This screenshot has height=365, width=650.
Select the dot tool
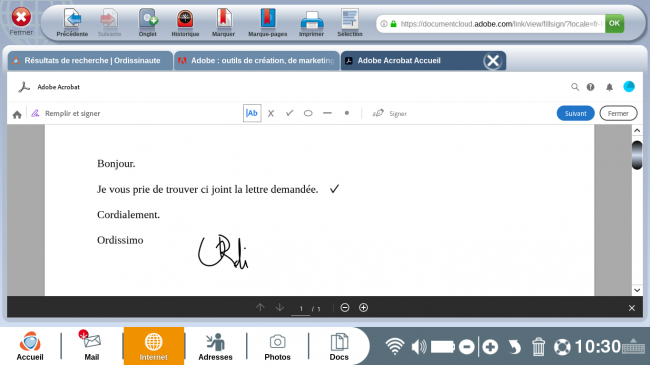(x=347, y=113)
